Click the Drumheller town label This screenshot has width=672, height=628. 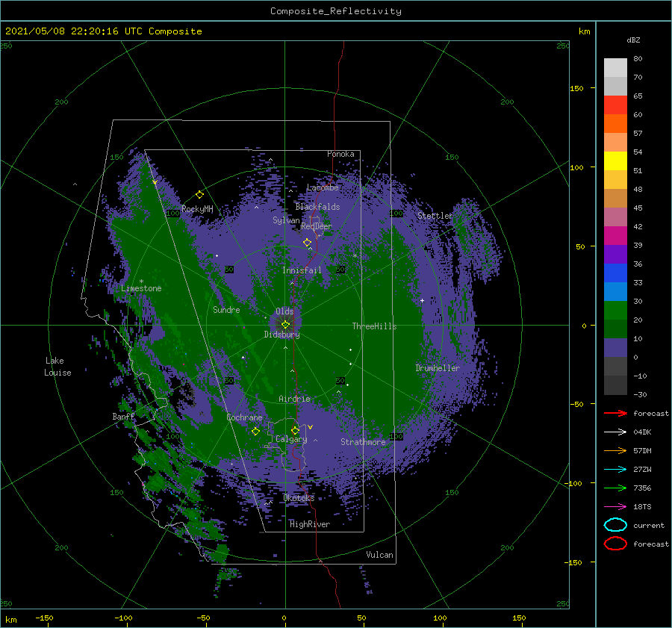(438, 368)
